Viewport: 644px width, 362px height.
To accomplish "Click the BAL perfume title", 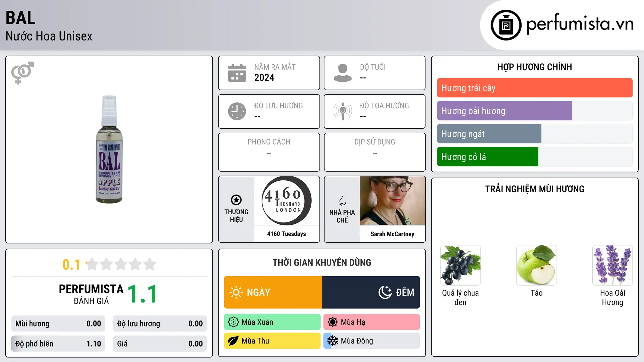I will click(20, 18).
